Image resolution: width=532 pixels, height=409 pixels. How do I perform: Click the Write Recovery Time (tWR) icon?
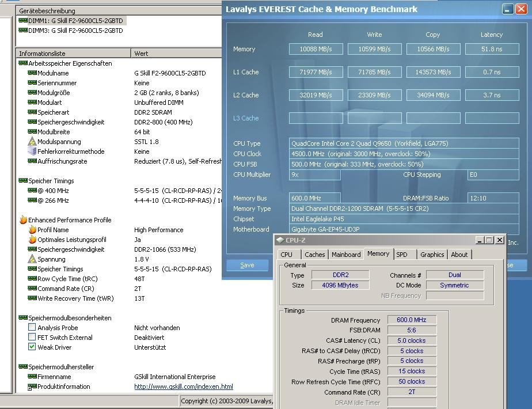click(32, 298)
